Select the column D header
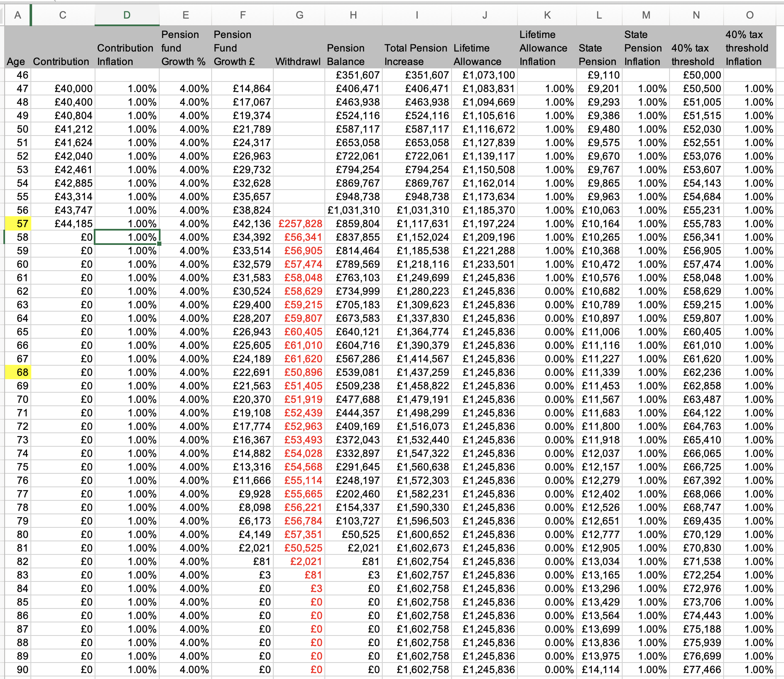This screenshot has height=679, width=784. (x=127, y=15)
